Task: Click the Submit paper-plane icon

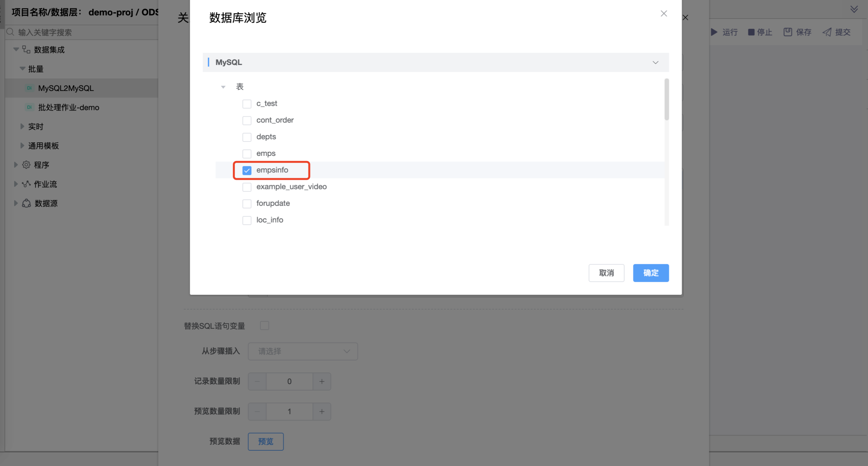Action: [827, 32]
